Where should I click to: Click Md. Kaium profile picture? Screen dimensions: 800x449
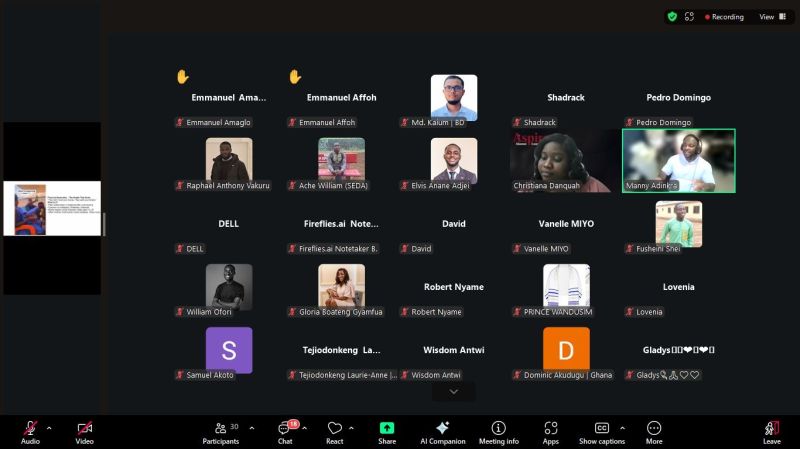[454, 97]
